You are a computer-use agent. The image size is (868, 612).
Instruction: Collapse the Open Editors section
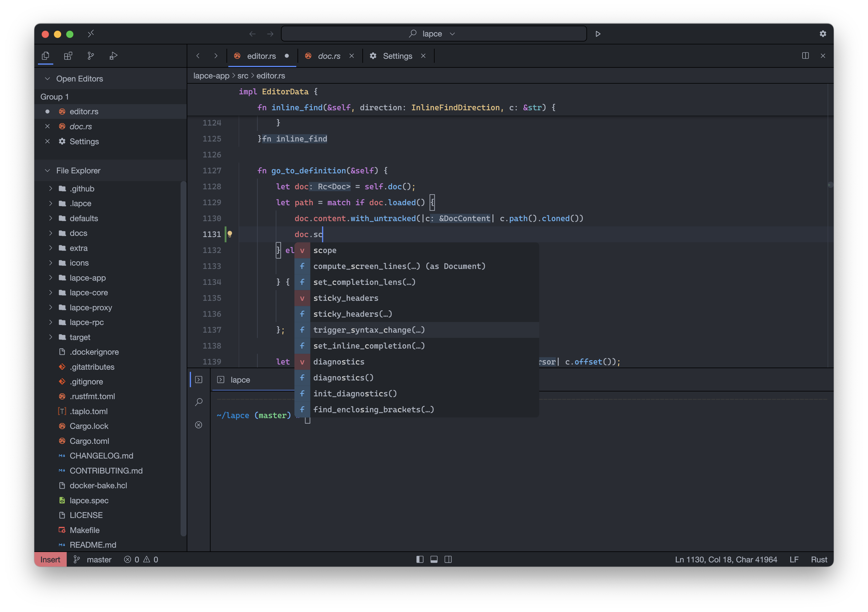click(47, 79)
